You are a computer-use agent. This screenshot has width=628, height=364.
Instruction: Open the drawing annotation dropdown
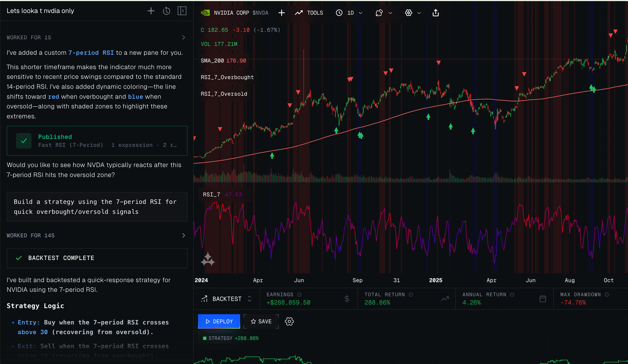coord(384,13)
